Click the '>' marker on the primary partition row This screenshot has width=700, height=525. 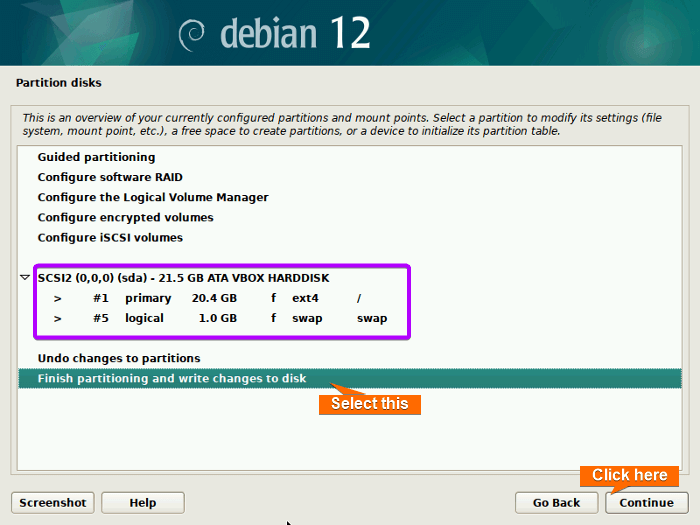(58, 299)
